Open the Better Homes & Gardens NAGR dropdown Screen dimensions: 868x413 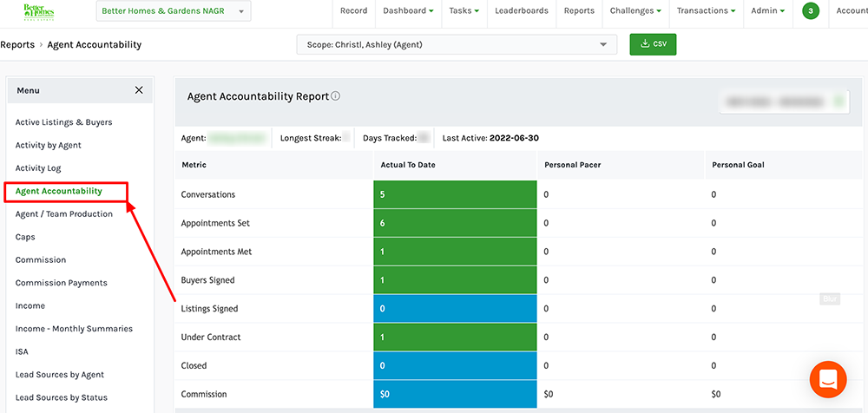(x=174, y=11)
